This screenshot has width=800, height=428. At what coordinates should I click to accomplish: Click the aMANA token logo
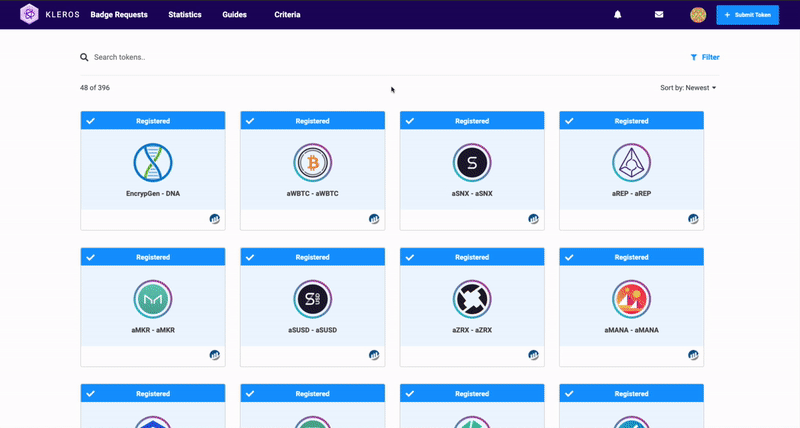pos(632,299)
